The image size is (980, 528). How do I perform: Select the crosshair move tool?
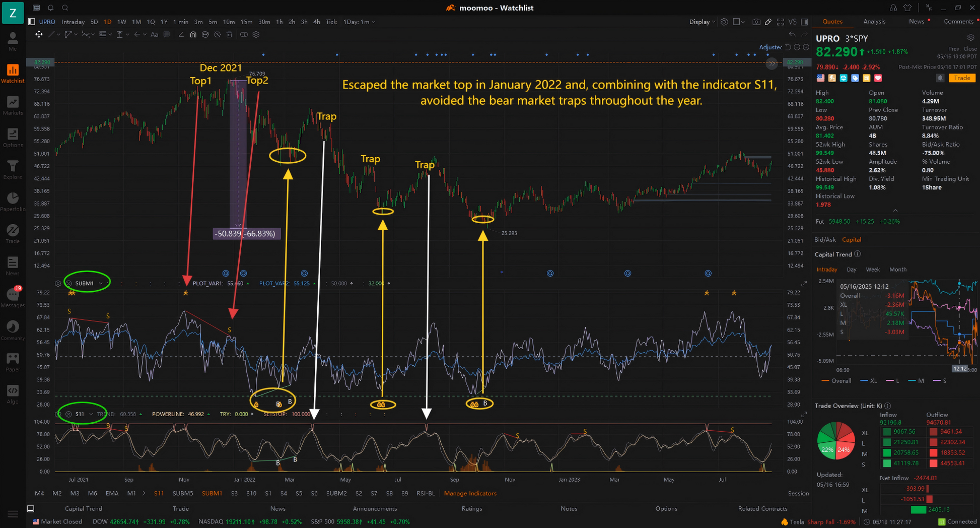tap(39, 35)
